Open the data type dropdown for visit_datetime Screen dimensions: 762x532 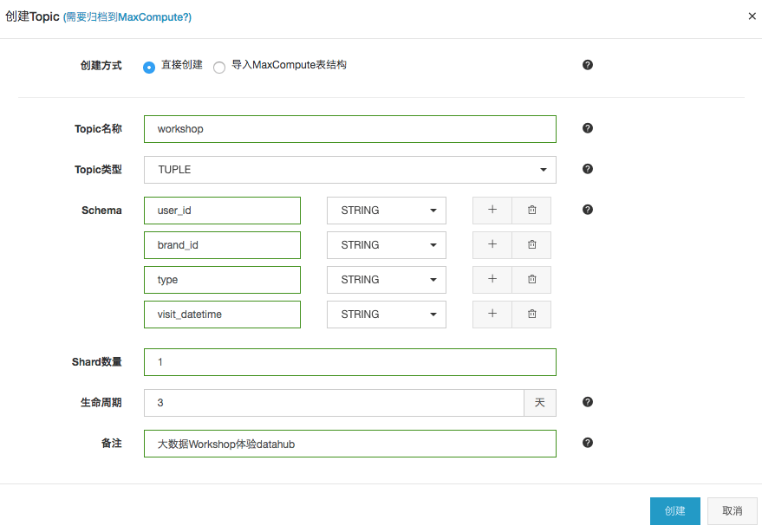tap(386, 315)
